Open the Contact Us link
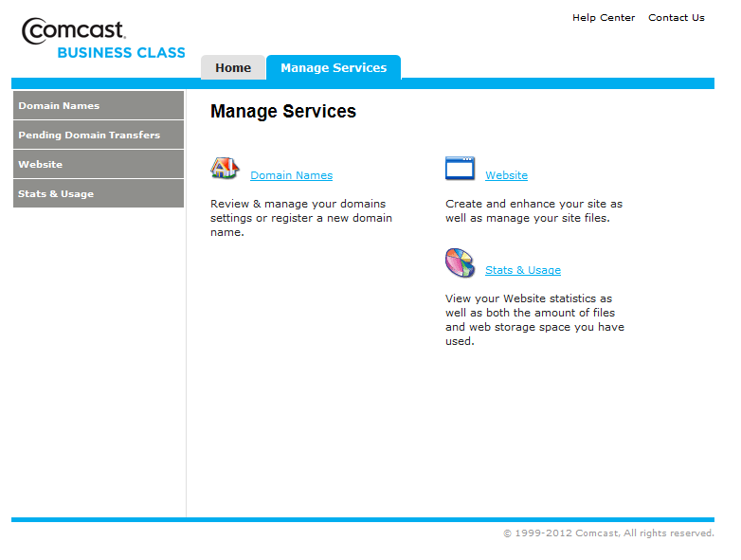Screen dimensions: 741x560 (x=677, y=17)
